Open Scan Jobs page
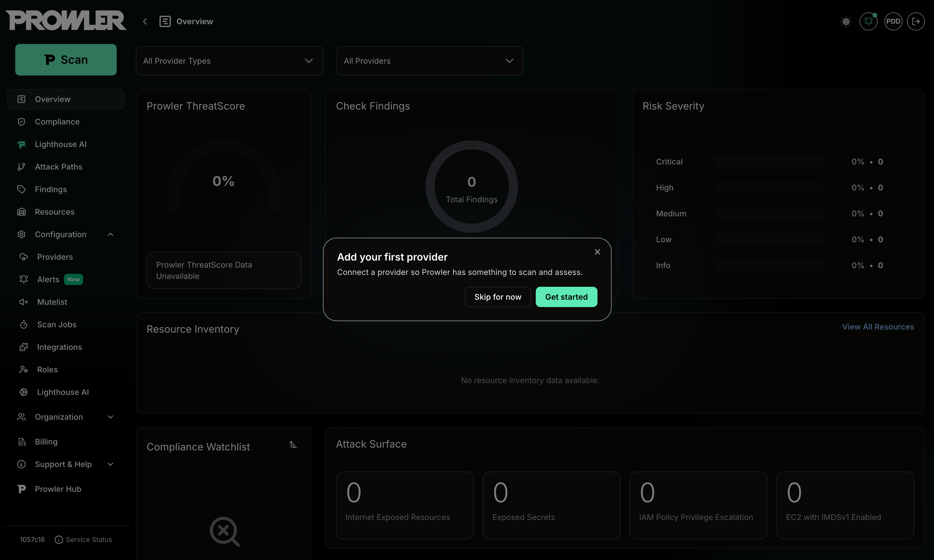Image resolution: width=934 pixels, height=560 pixels. [x=66, y=325]
